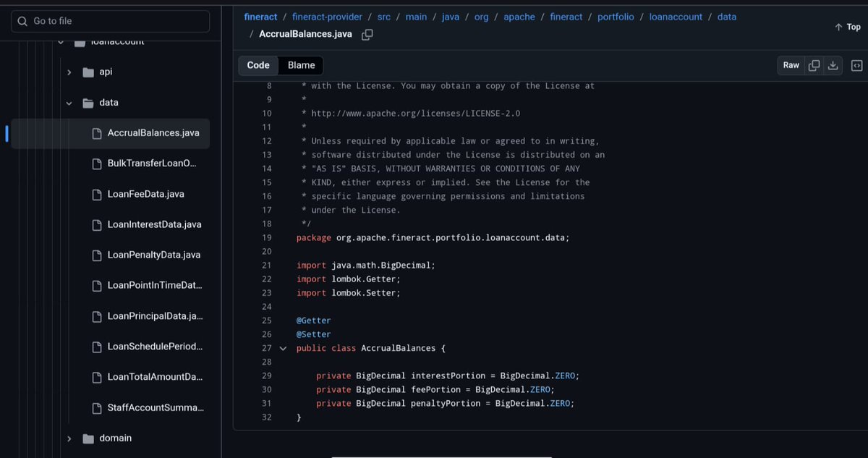This screenshot has height=458, width=868.
Task: Open main breadcrumb link
Action: click(x=416, y=17)
